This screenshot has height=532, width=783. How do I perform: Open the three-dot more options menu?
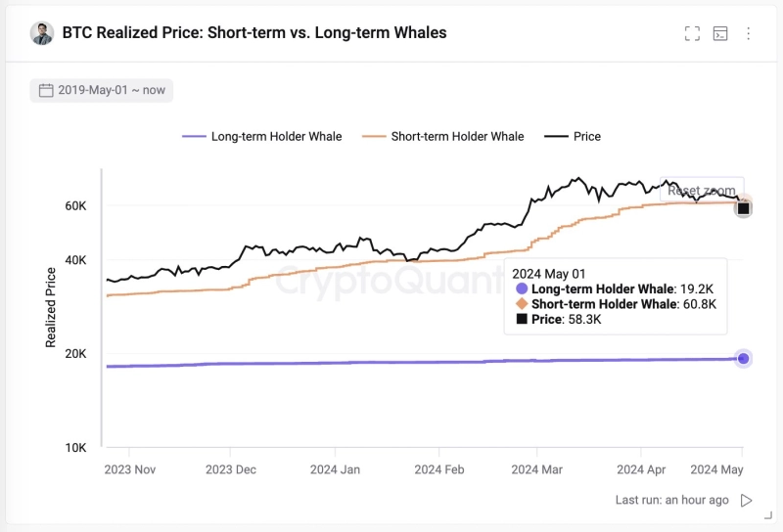tap(749, 33)
